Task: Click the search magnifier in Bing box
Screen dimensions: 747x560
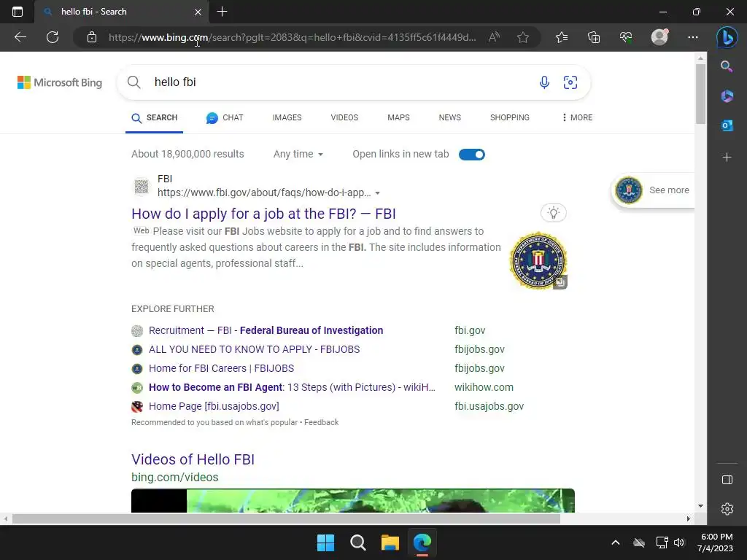Action: click(134, 82)
